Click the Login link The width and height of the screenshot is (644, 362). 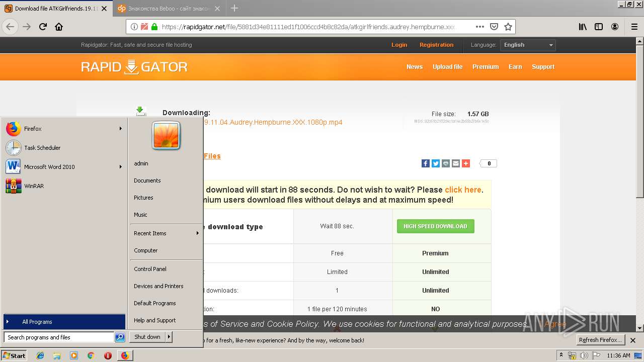[399, 45]
